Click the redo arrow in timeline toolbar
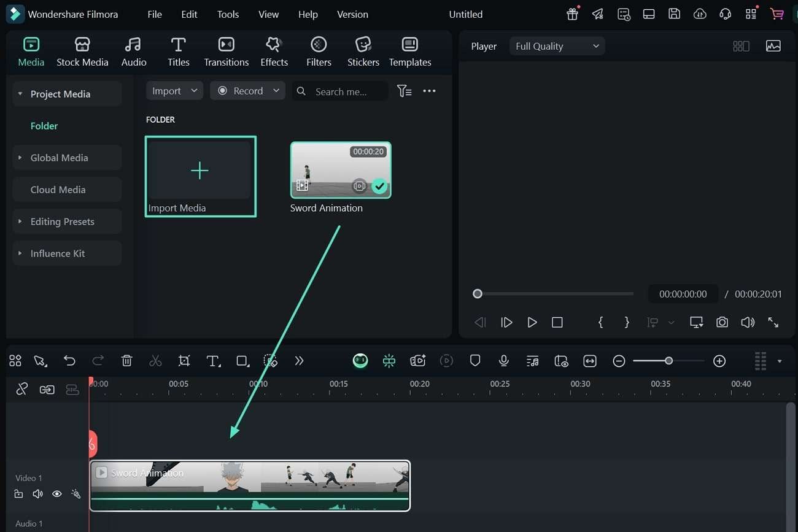 [98, 361]
